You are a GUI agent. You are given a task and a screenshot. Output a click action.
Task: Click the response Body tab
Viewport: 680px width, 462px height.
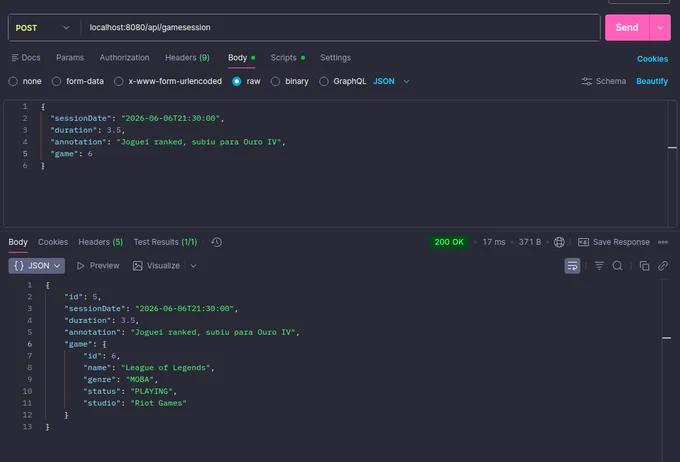coord(18,242)
